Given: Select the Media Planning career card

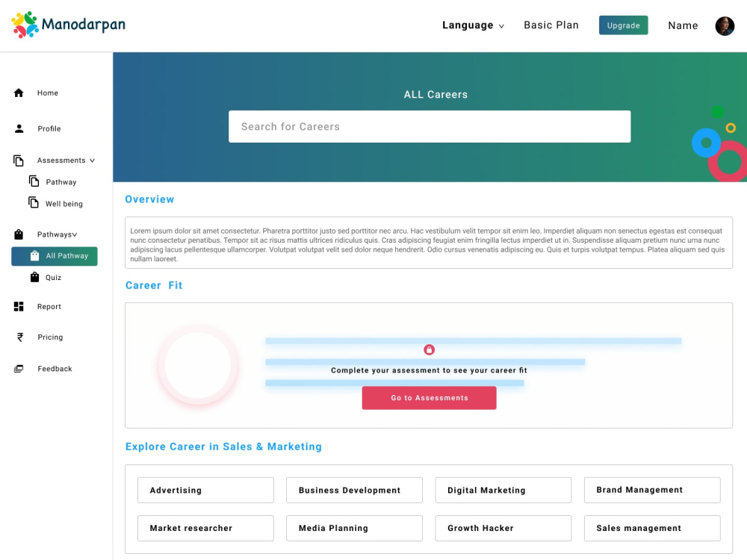Looking at the screenshot, I should click(354, 528).
